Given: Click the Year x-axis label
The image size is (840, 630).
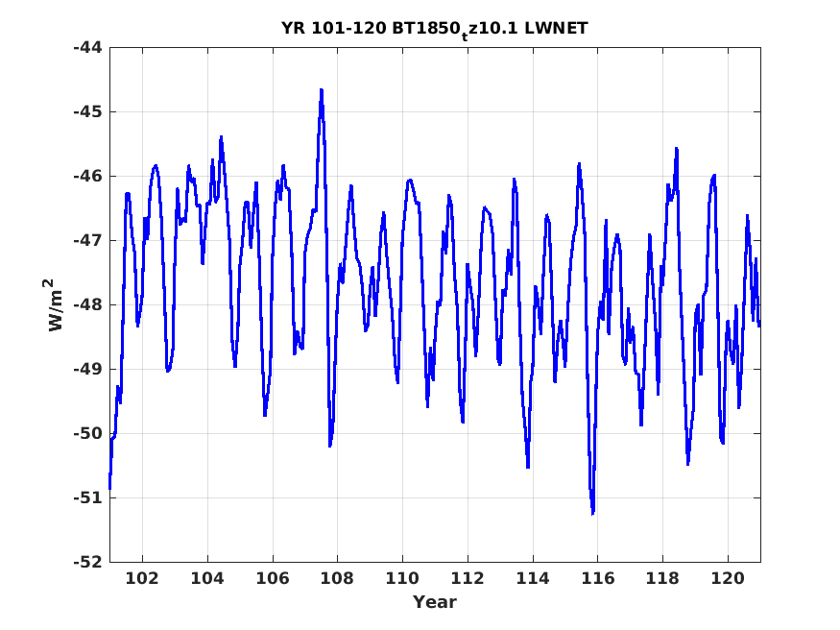Looking at the screenshot, I should pos(435,602).
